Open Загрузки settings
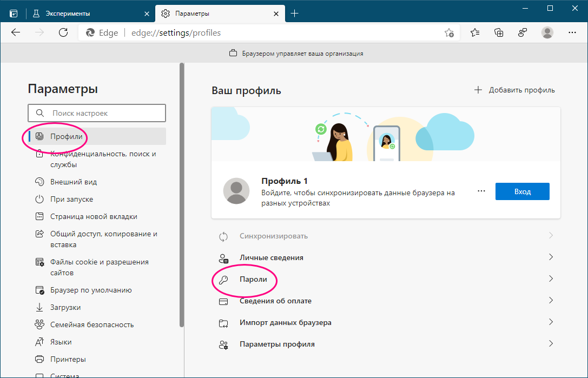The width and height of the screenshot is (588, 378). pyautogui.click(x=97, y=307)
